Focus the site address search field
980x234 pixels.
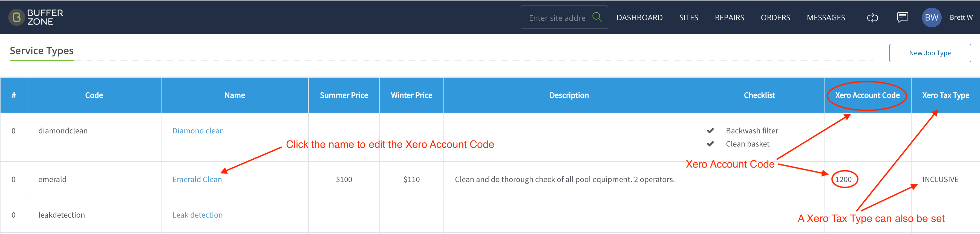point(557,18)
